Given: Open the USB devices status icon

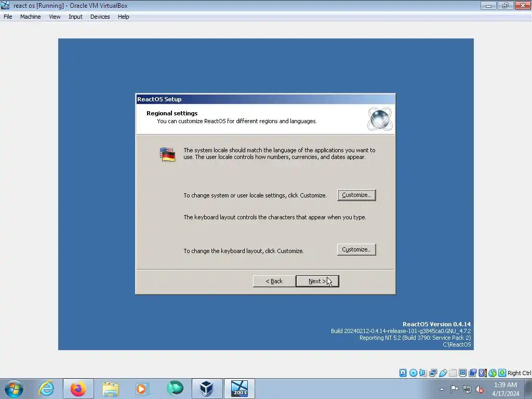Looking at the screenshot, I should pyautogui.click(x=443, y=373).
